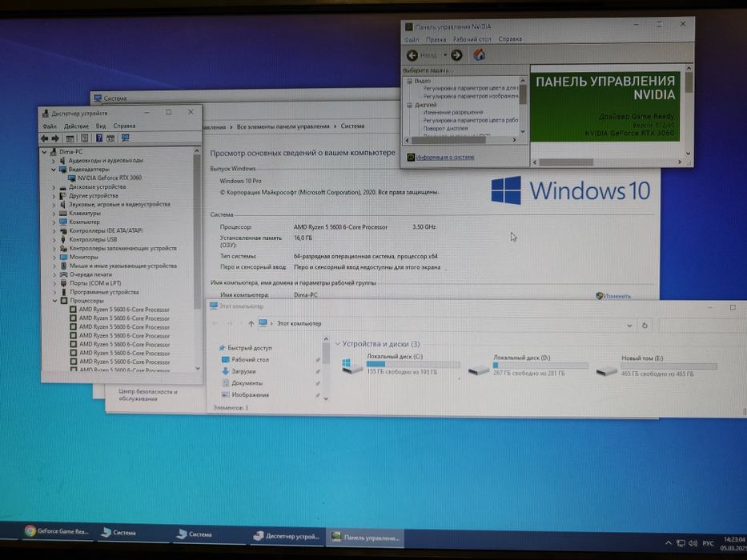Open Справка menu in NVIDIA Control Panel

click(x=510, y=39)
